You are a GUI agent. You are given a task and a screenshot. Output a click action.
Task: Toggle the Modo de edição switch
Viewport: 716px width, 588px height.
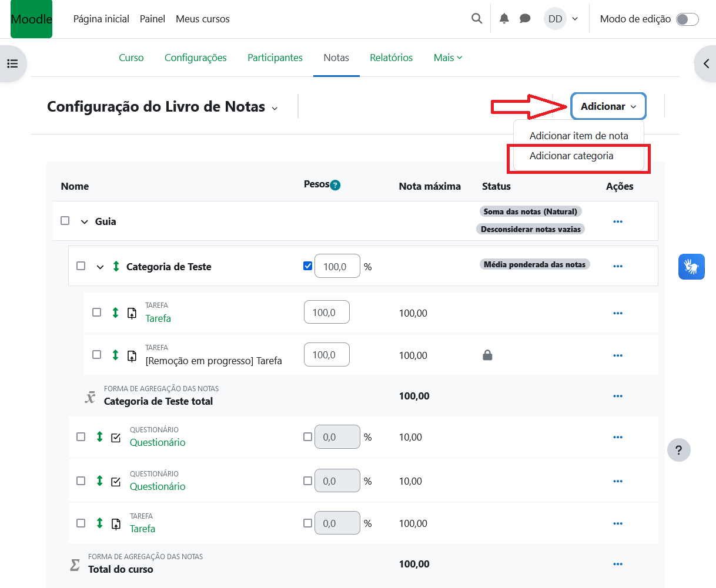tap(687, 19)
